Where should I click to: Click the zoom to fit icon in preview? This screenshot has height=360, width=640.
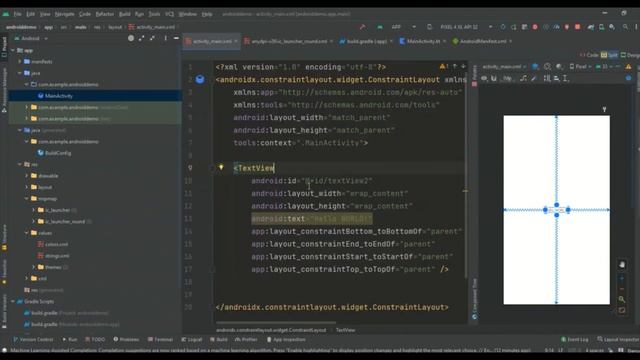pos(622,310)
